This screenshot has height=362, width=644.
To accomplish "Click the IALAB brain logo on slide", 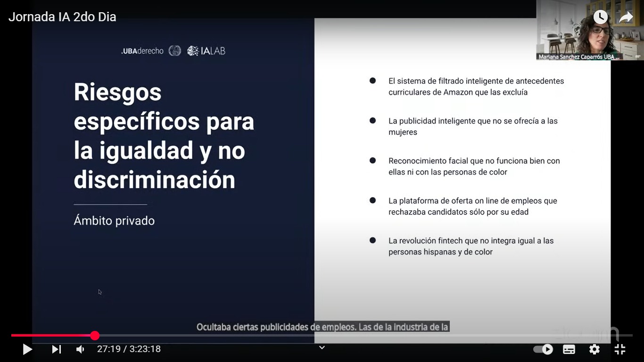I will click(193, 51).
